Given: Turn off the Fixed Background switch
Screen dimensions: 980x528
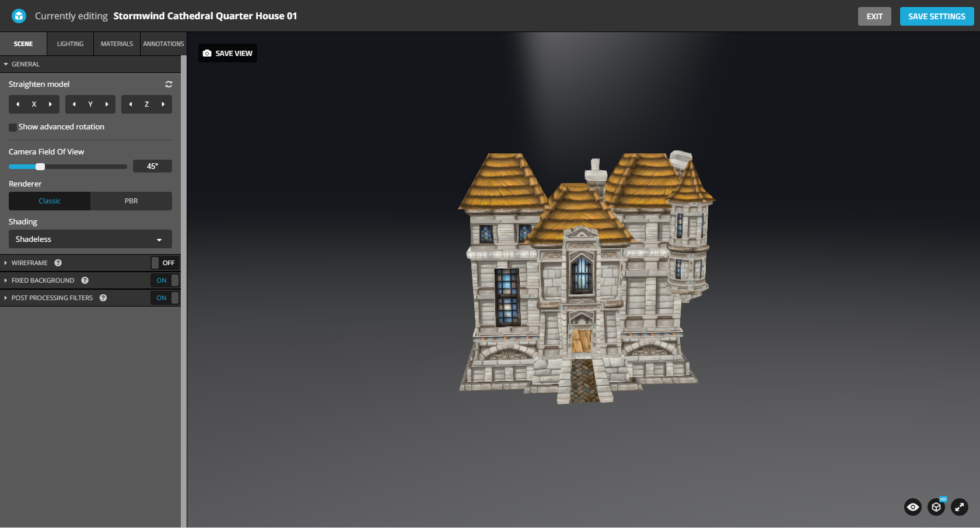Looking at the screenshot, I should 164,280.
